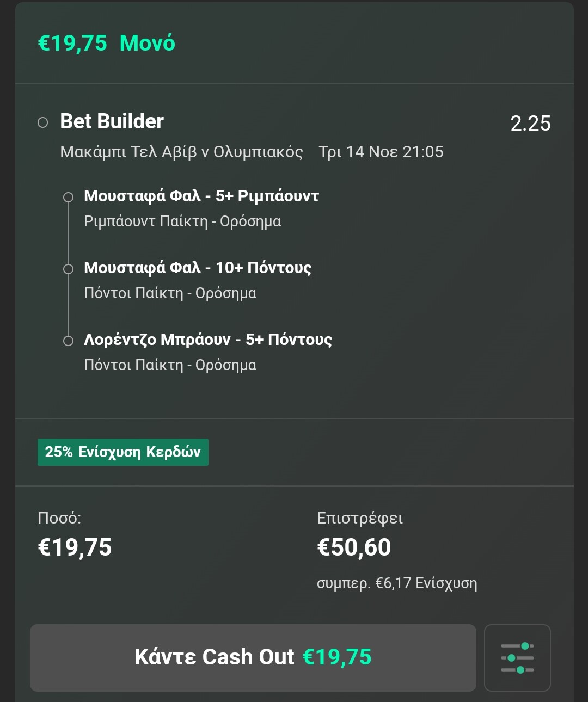Tap the 2.25 odds value
The image size is (588, 702).
tap(530, 124)
